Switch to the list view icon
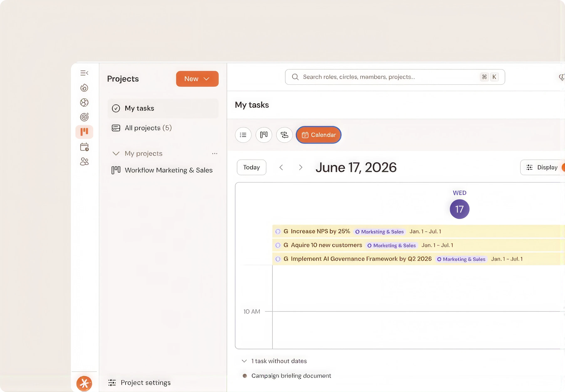Image resolution: width=565 pixels, height=392 pixels. coord(243,135)
